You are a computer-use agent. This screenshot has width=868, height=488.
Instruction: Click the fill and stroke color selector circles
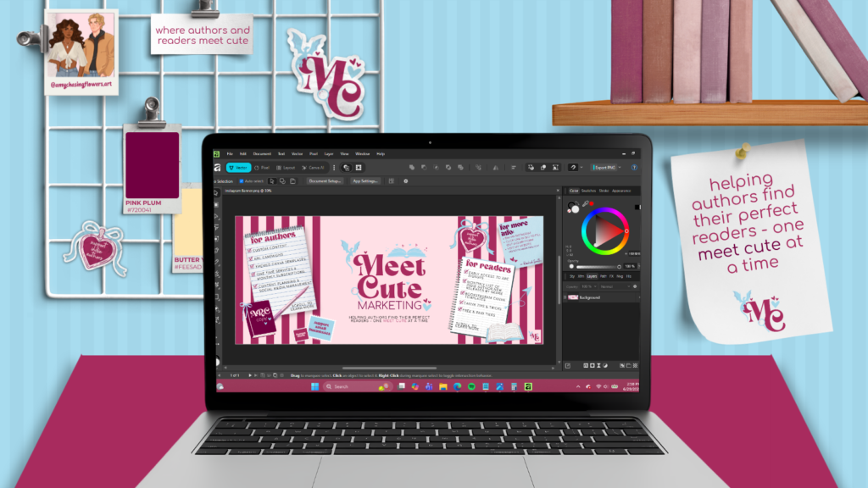tap(574, 208)
